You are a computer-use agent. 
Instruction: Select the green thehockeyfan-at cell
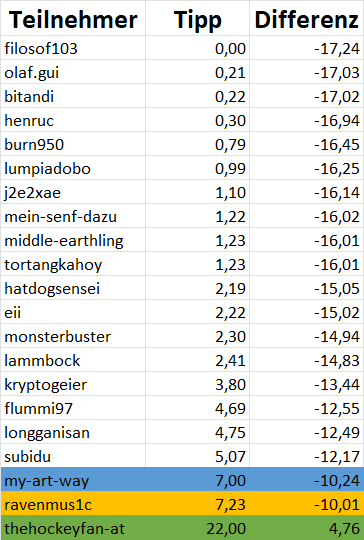[x=73, y=528]
